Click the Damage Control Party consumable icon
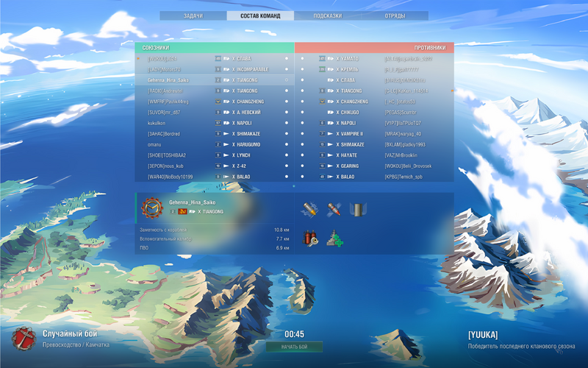 coord(310,238)
